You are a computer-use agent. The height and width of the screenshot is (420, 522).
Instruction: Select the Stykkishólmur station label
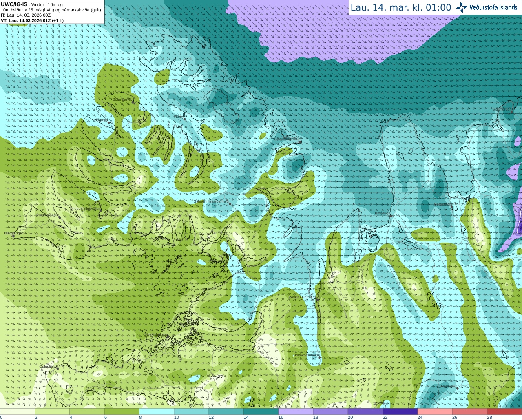click(156, 334)
